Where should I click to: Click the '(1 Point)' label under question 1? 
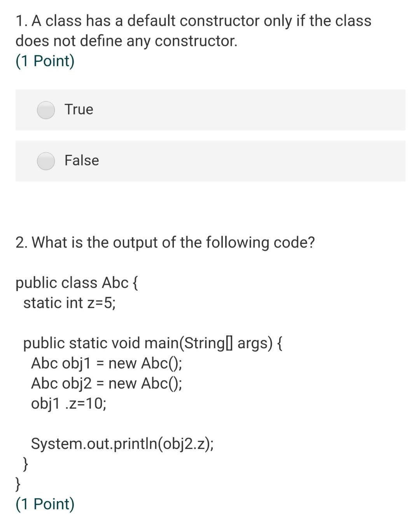pyautogui.click(x=45, y=60)
